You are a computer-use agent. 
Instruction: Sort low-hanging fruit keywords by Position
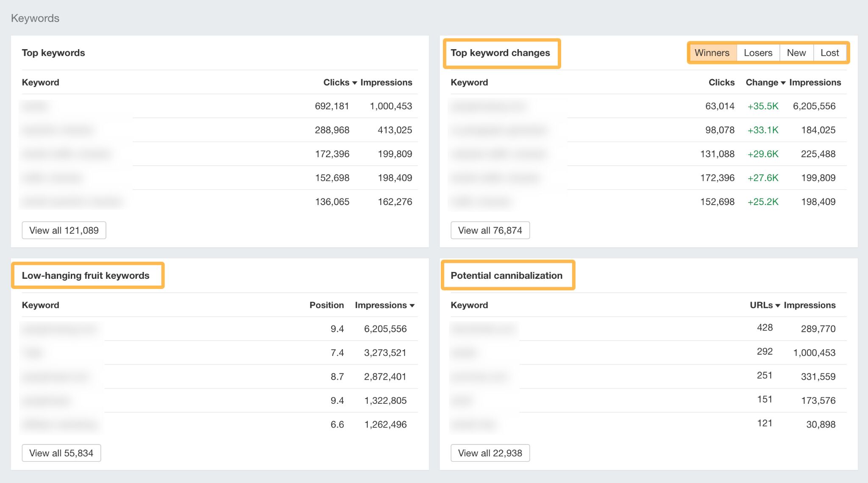327,305
